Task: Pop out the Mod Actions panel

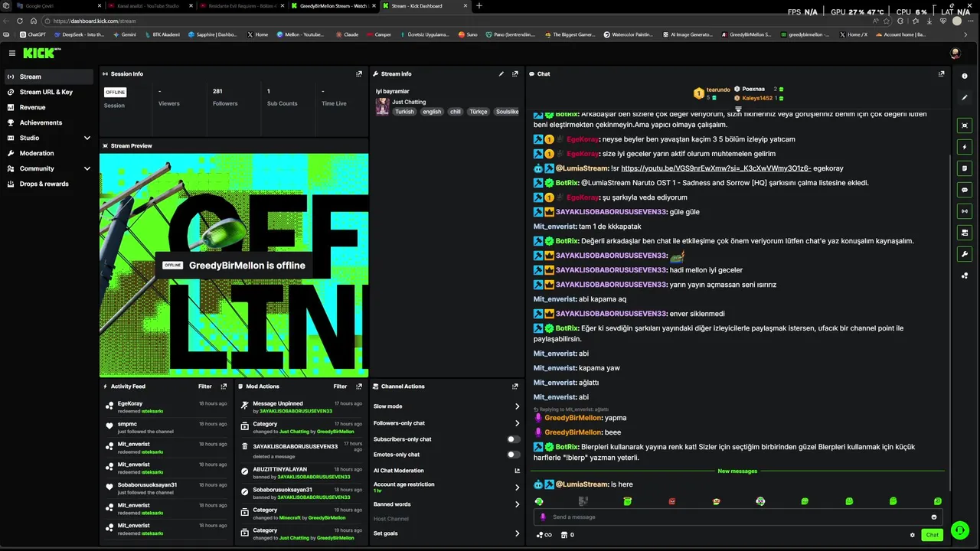Action: pyautogui.click(x=359, y=386)
